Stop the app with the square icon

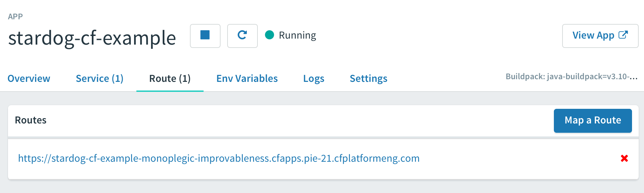coord(205,36)
